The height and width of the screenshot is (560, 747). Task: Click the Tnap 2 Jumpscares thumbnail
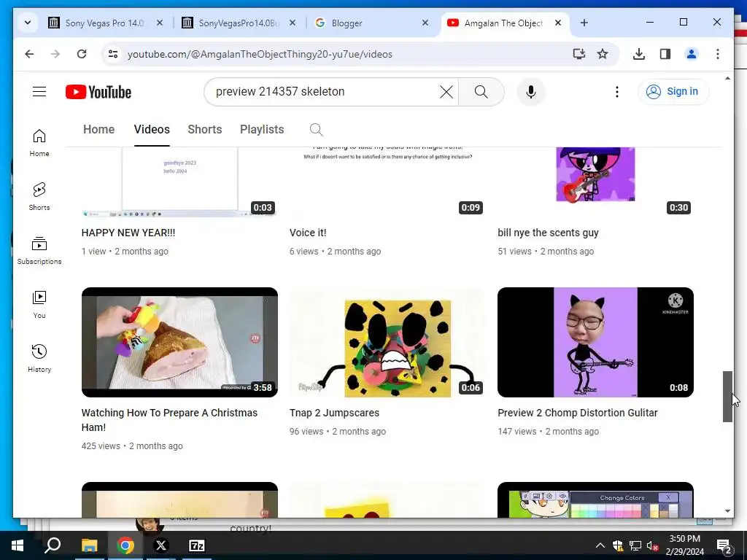[388, 342]
